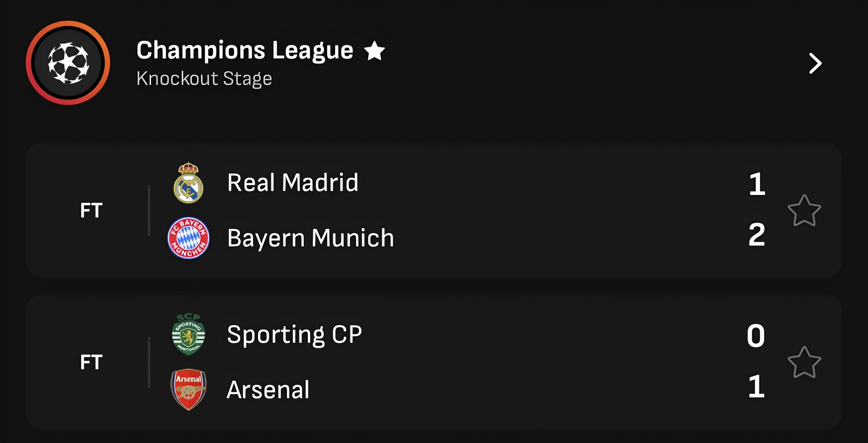Click Real Madrid's score of 1
Image resolution: width=868 pixels, height=443 pixels.
tap(757, 184)
